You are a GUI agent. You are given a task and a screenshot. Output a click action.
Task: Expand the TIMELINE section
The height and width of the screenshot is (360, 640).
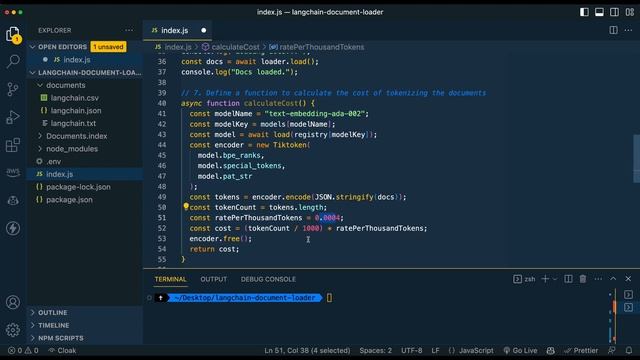[53, 325]
